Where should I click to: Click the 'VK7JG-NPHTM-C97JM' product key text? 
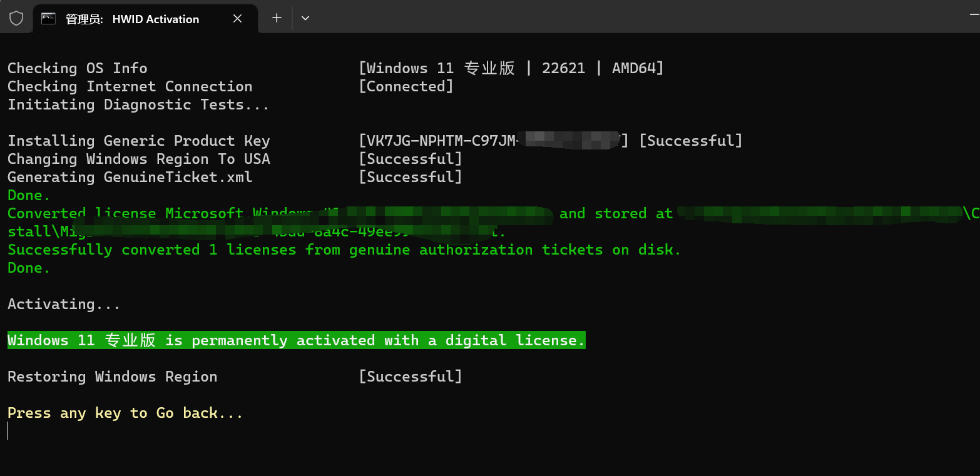click(x=441, y=141)
